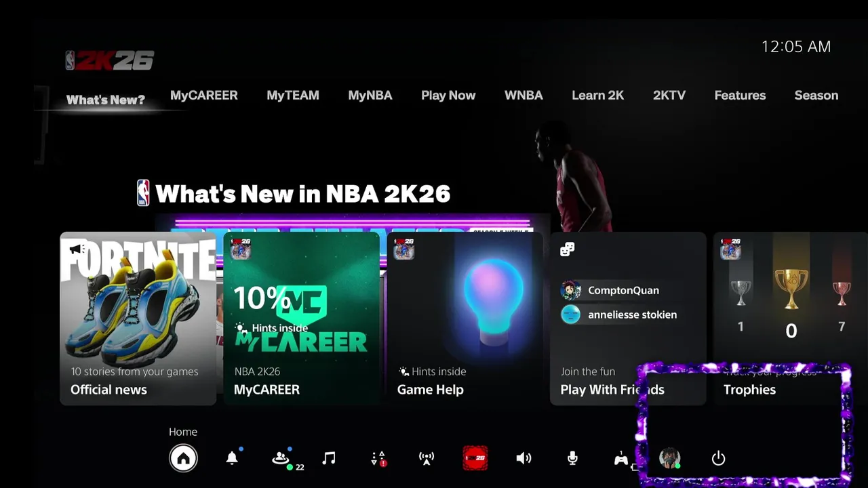Click the gold trophy icon
Image resolution: width=868 pixels, height=488 pixels.
pos(791,289)
